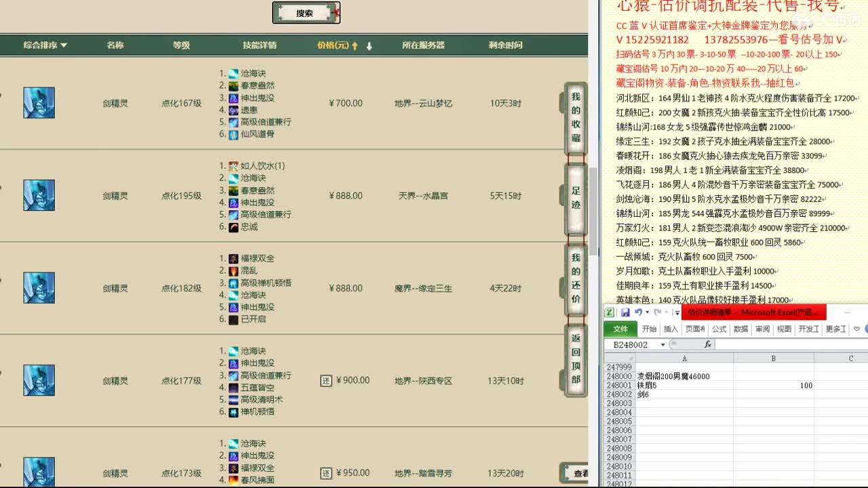
Task: Select the Excel cell containing 100
Action: click(774, 385)
